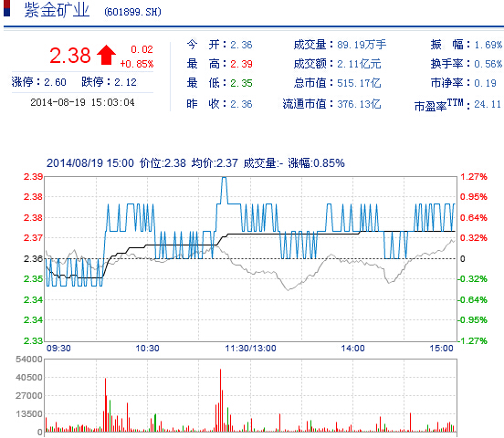This screenshot has height=438, width=504.
Task: Click the 换手率 value 0.56%
Action: pyautogui.click(x=488, y=64)
